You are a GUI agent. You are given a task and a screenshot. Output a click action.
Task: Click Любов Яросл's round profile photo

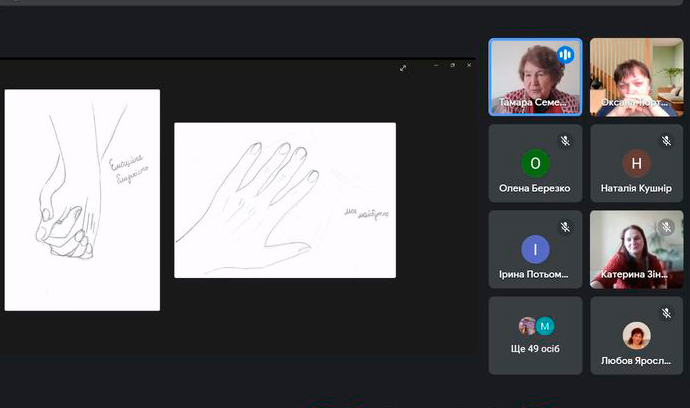click(x=636, y=335)
